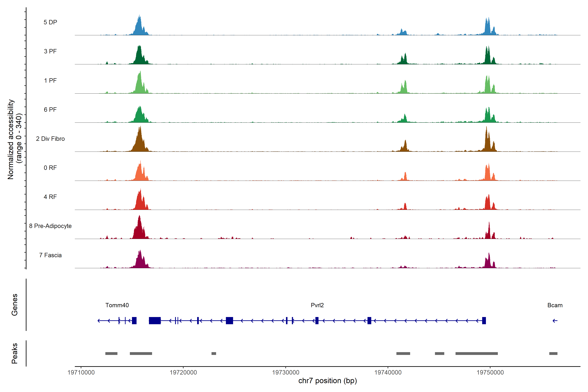
Task: Click the 19730000 axis tick label
Action: pyautogui.click(x=286, y=373)
